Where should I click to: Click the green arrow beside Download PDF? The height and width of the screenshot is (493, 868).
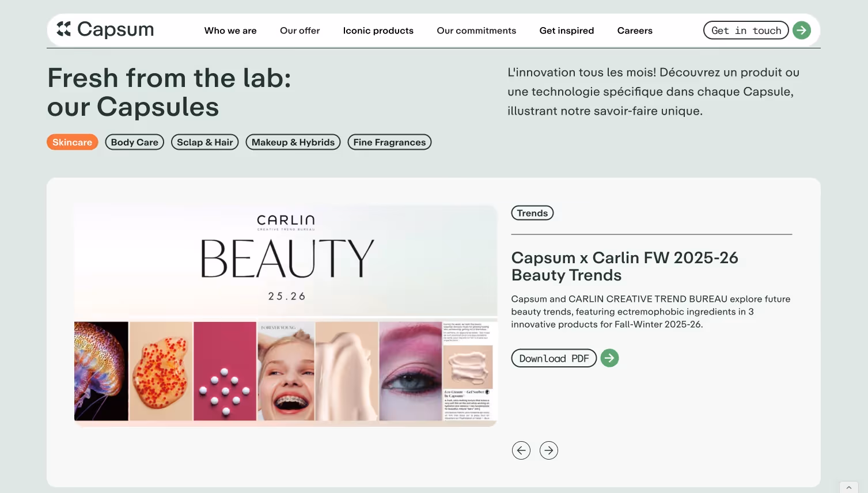(x=609, y=358)
